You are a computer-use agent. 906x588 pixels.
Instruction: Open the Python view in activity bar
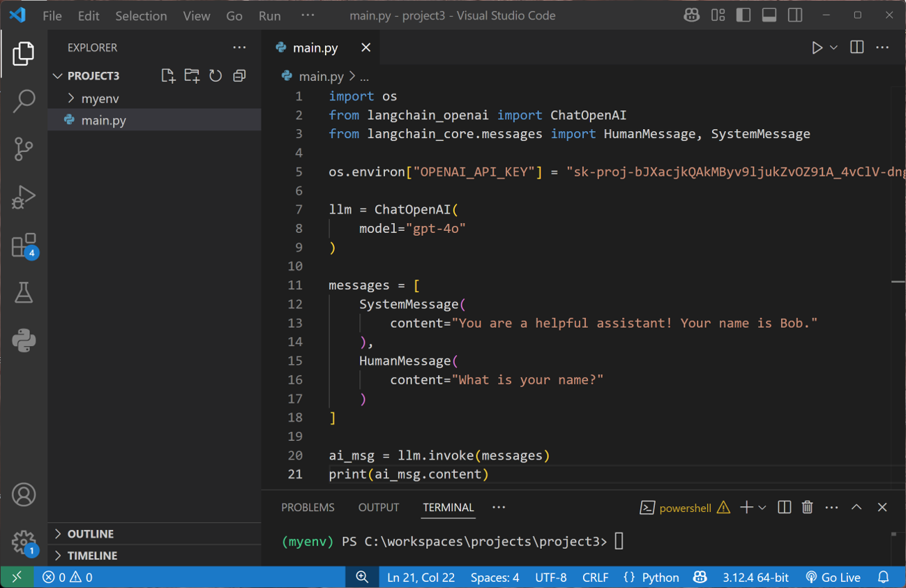(24, 340)
